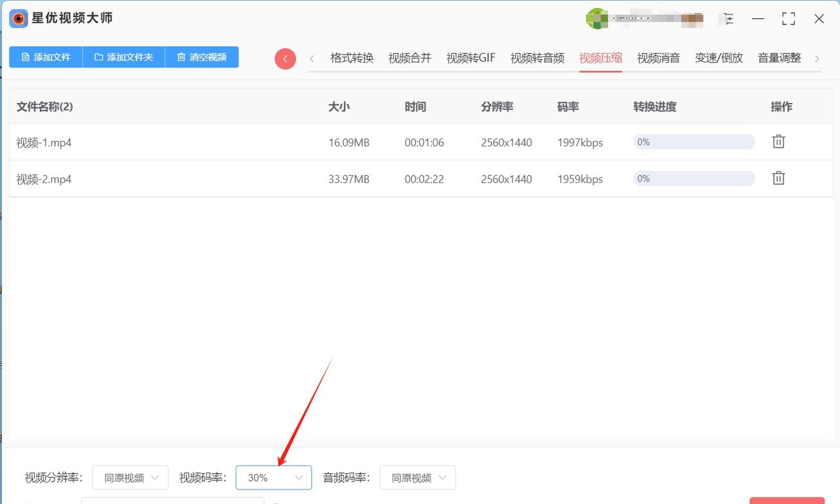This screenshot has height=504, width=840.
Task: Select the 视频-2.mp4 file row
Action: pos(262,178)
